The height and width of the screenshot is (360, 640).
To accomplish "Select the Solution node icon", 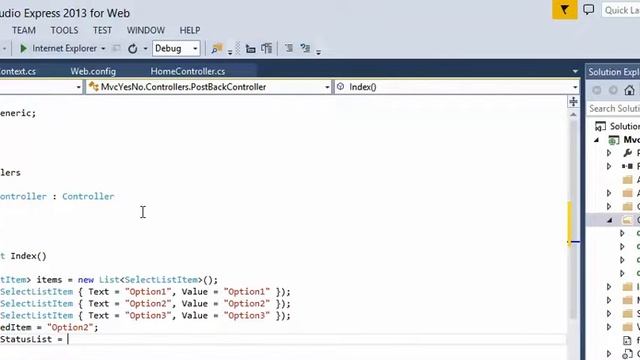I will point(600,127).
